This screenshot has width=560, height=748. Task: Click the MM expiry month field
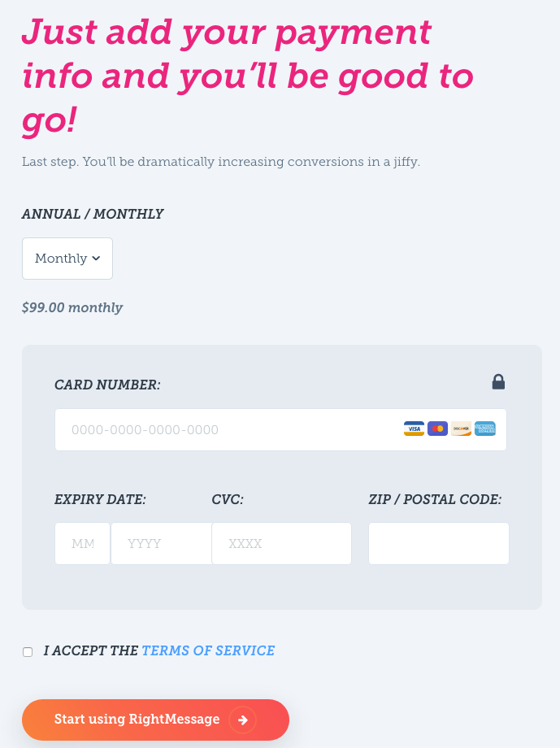(x=83, y=543)
